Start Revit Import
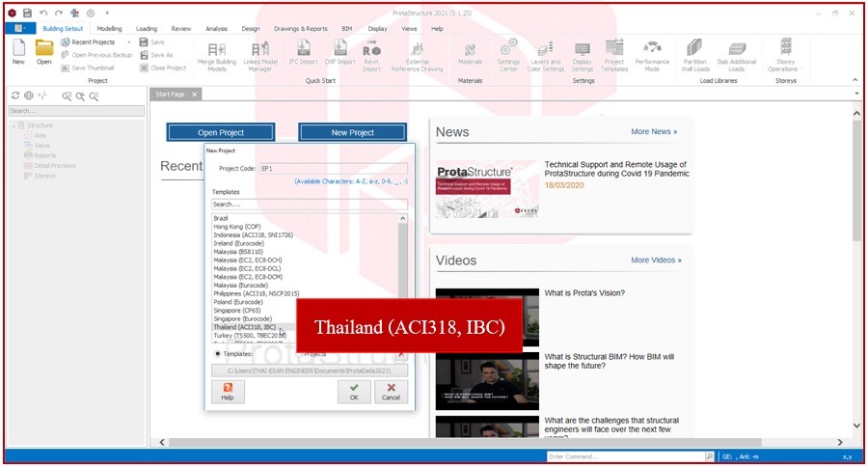868x467 pixels. [x=371, y=57]
